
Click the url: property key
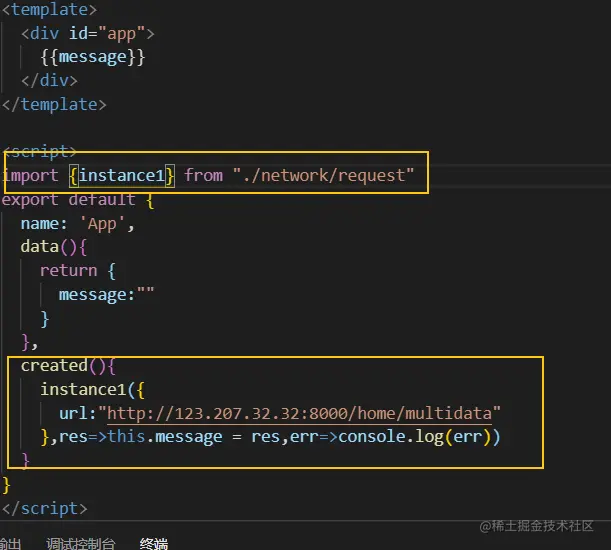point(78,413)
